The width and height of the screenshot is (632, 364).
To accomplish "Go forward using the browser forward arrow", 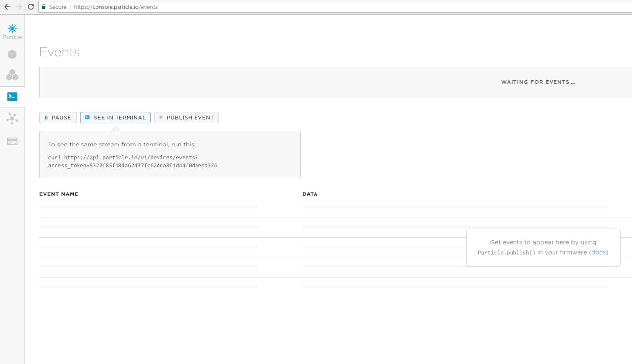I will pos(19,7).
